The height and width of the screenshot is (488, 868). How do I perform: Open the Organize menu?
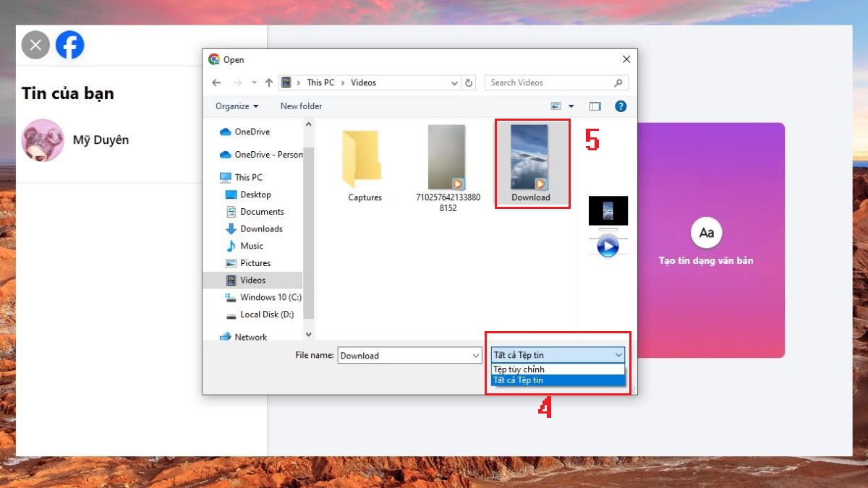point(237,106)
